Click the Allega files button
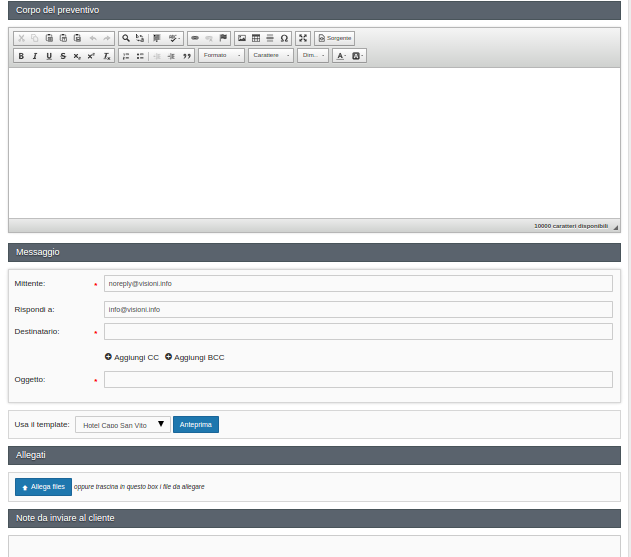Image resolution: width=631 pixels, height=557 pixels. [43, 487]
